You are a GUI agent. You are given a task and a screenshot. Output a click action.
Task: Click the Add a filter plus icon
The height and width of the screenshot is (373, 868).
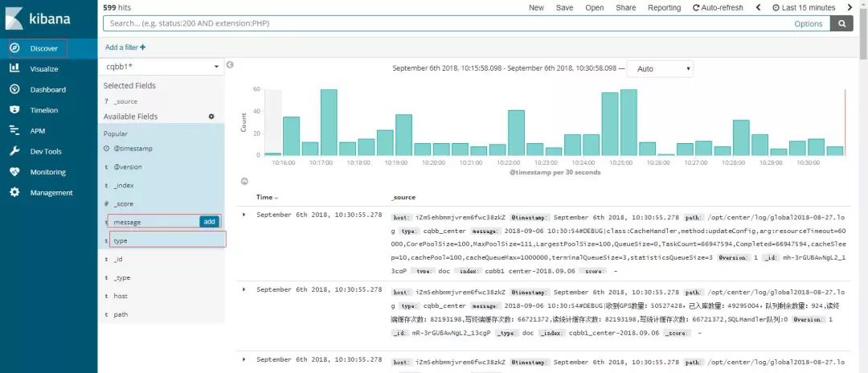143,47
